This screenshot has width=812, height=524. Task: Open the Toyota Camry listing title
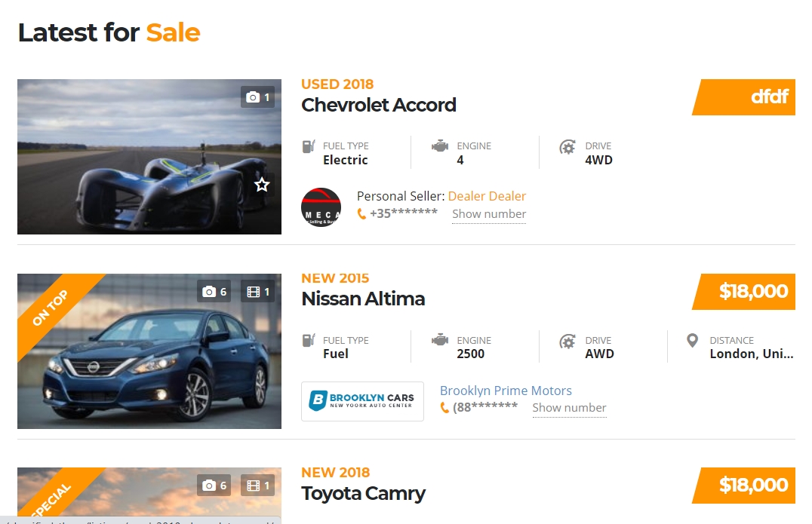click(363, 494)
